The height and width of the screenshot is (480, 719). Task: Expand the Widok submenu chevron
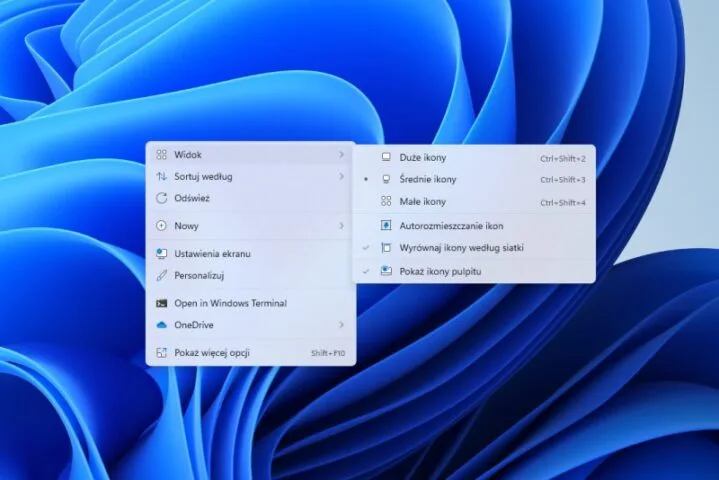[341, 154]
